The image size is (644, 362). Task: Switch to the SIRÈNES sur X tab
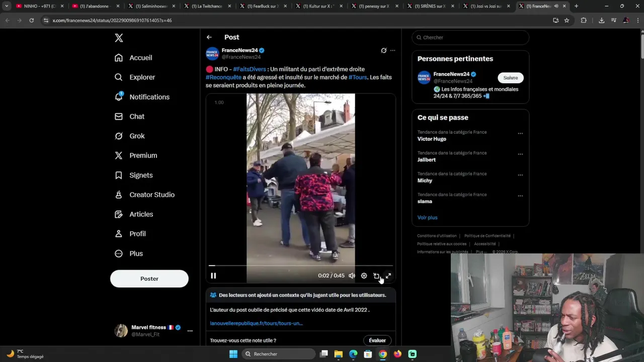[430, 6]
